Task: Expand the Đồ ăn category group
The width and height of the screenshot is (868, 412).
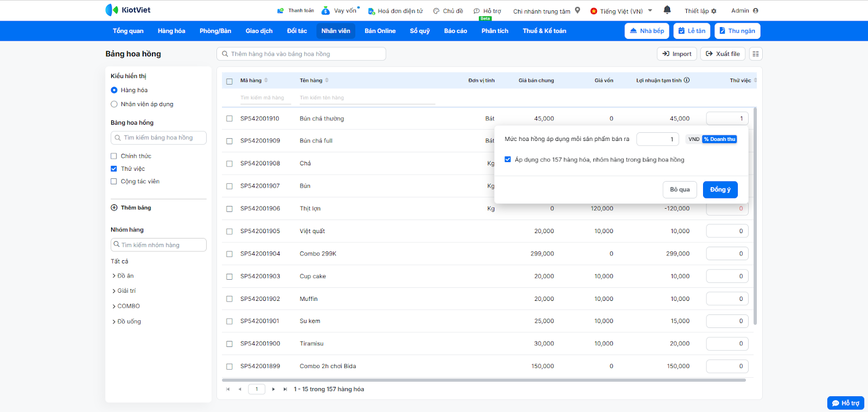Action: [x=114, y=276]
